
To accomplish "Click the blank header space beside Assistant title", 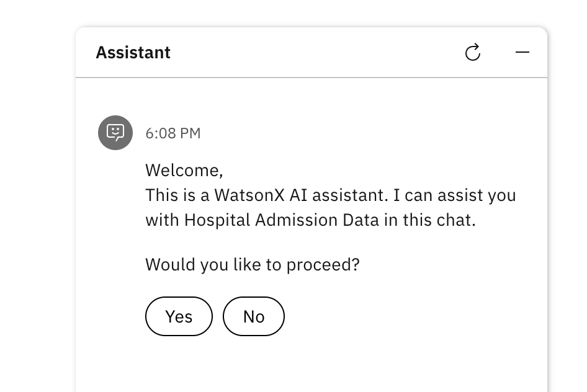I will (x=315, y=52).
